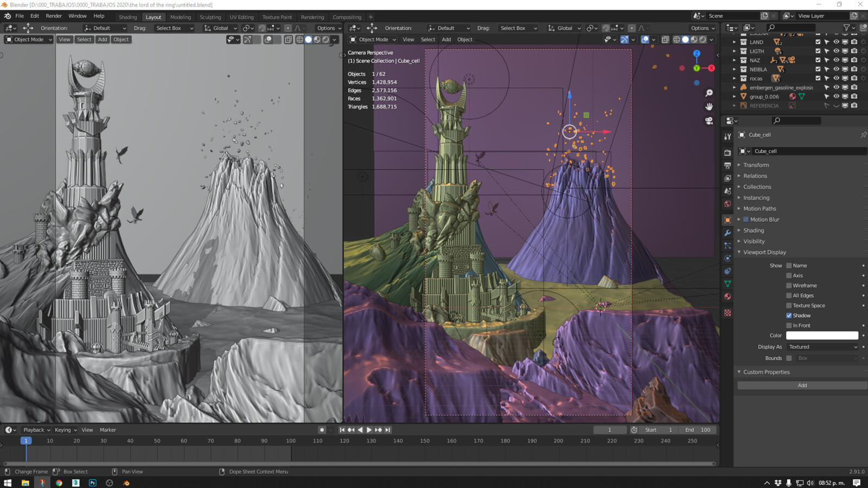Click the End frame field
This screenshot has width=868, height=488.
pyautogui.click(x=698, y=430)
